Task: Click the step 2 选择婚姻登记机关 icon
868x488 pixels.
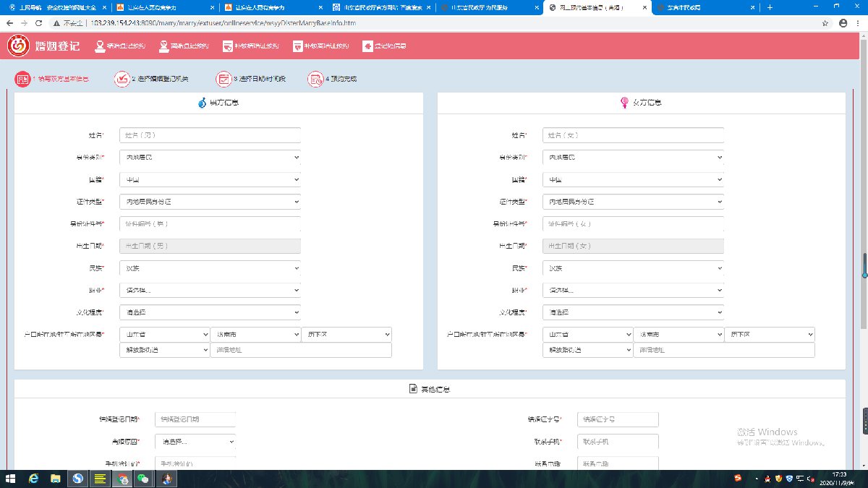Action: click(x=122, y=79)
